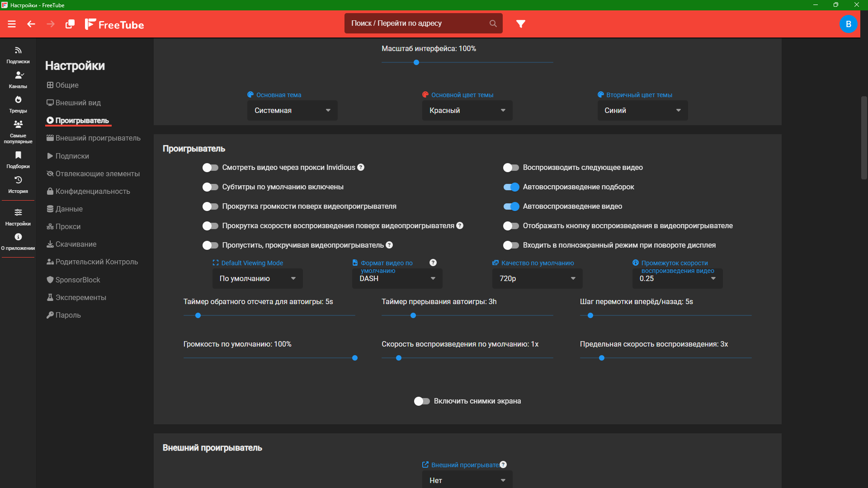868x488 pixels.
Task: Click the Громкость по умолчанию slider
Action: (x=269, y=358)
